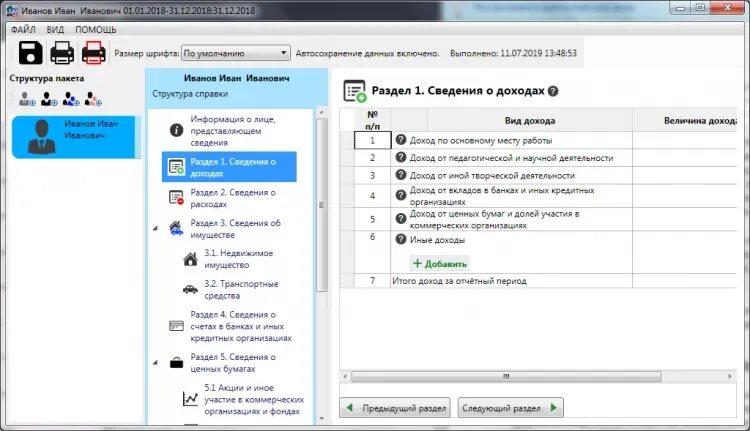Click help icon next to Раздел 1 heading
The image size is (750, 431).
point(553,91)
